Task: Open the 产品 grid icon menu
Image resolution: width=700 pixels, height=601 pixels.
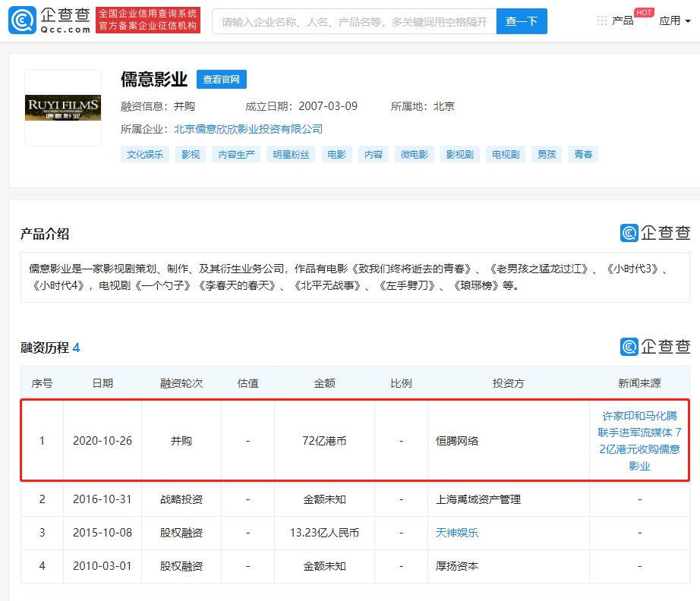Action: (602, 20)
